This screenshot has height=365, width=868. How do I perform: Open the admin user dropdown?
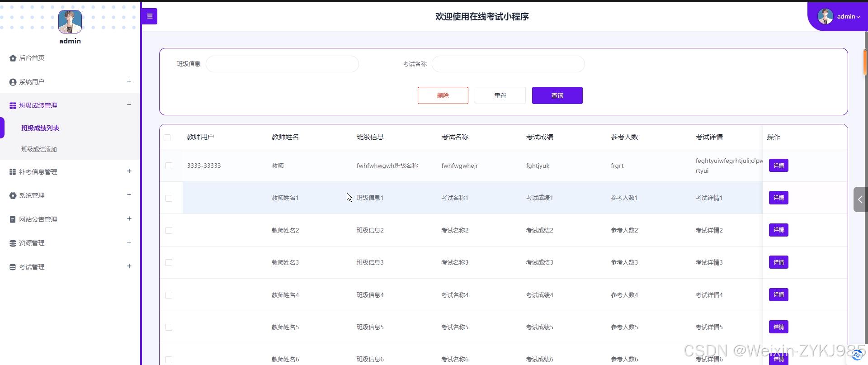click(848, 16)
